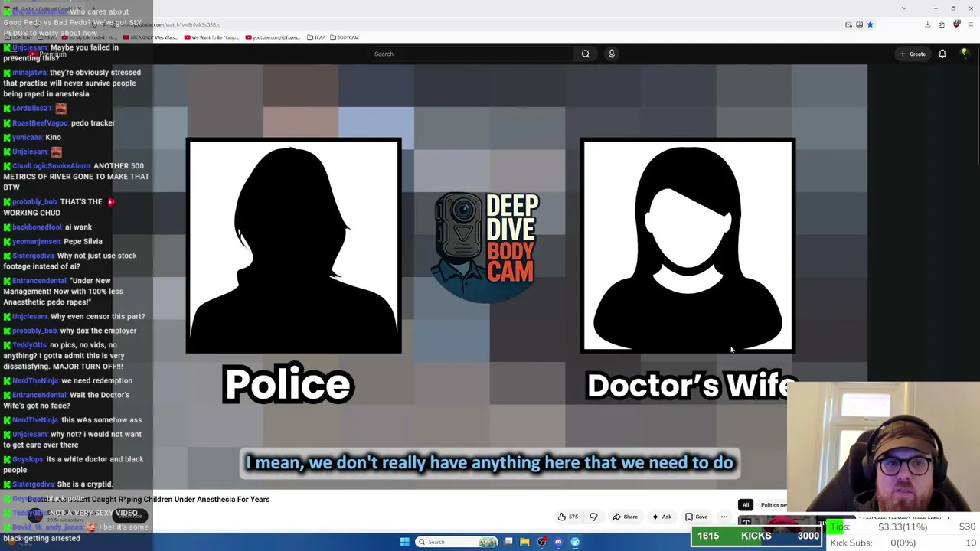Screen dimensions: 980x551
Task: Click the "Police" label in the video
Action: (x=289, y=384)
